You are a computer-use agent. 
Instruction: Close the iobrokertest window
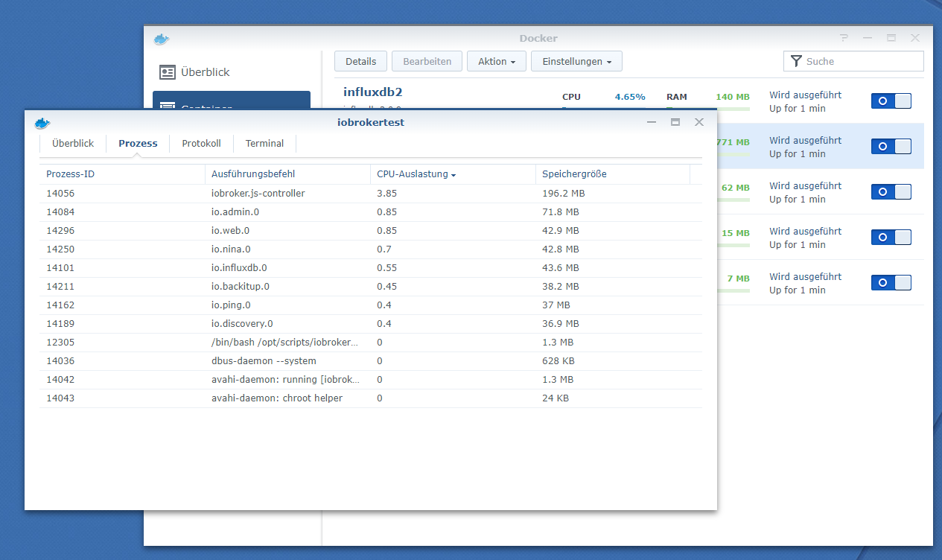(698, 122)
